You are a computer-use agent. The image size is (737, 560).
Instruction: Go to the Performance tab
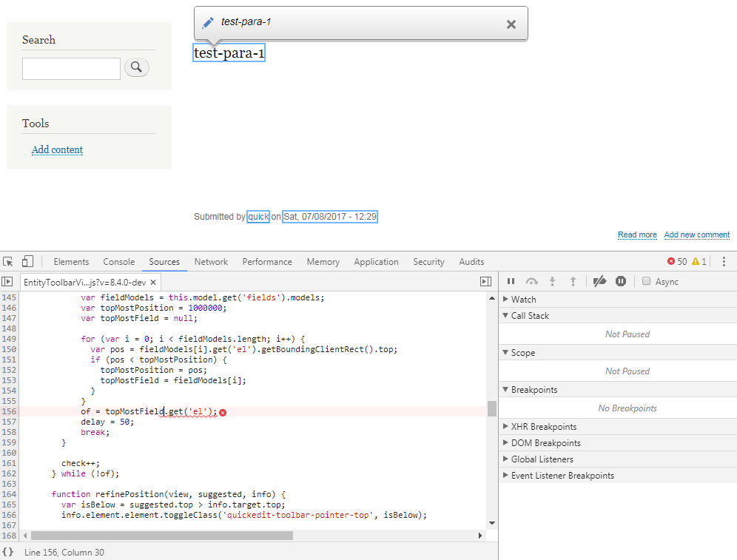pyautogui.click(x=267, y=262)
